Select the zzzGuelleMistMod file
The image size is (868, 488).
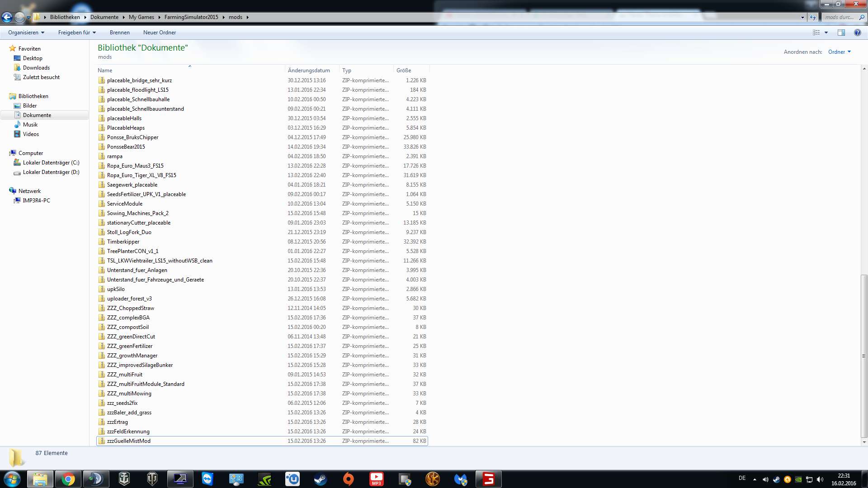262,441
